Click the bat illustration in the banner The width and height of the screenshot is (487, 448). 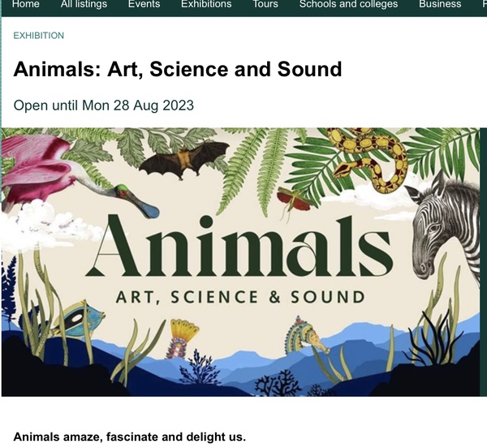tap(184, 160)
